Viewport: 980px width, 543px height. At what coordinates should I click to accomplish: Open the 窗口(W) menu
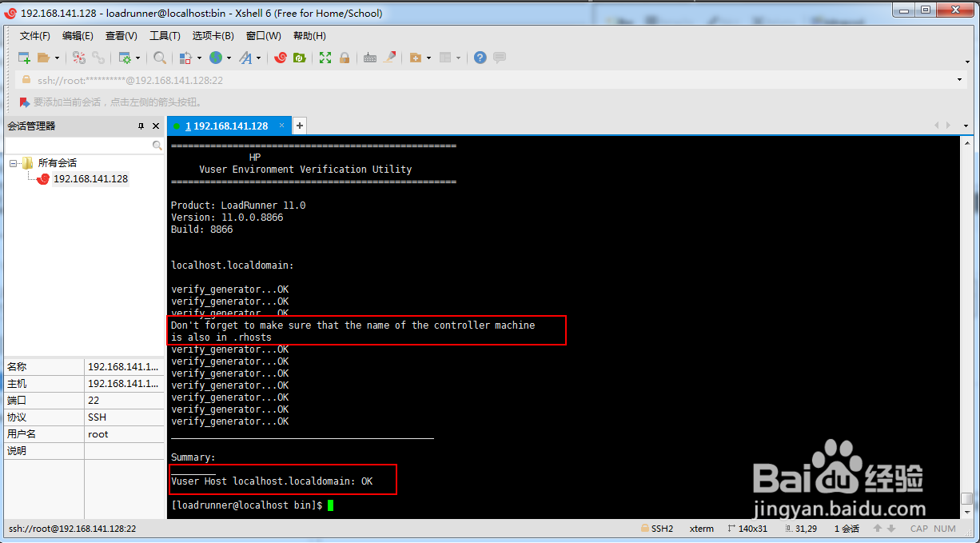(264, 36)
